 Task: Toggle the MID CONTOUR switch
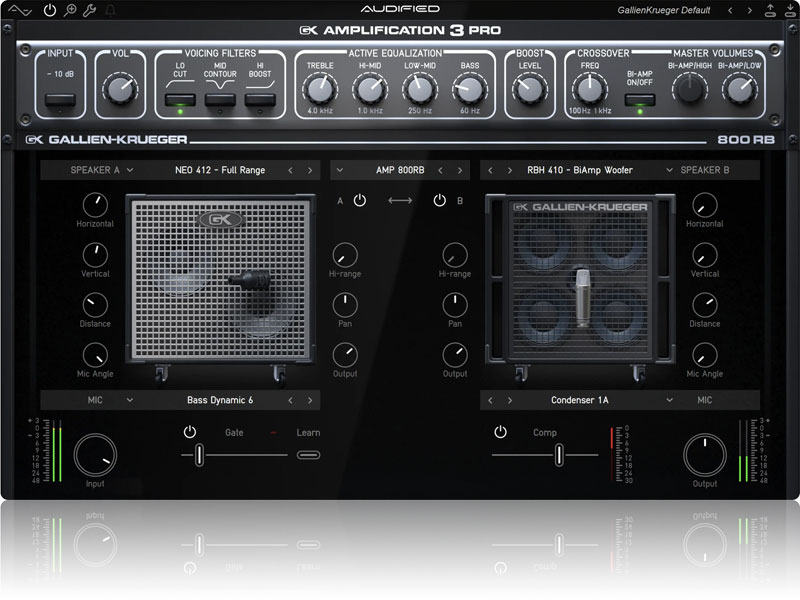[220, 99]
